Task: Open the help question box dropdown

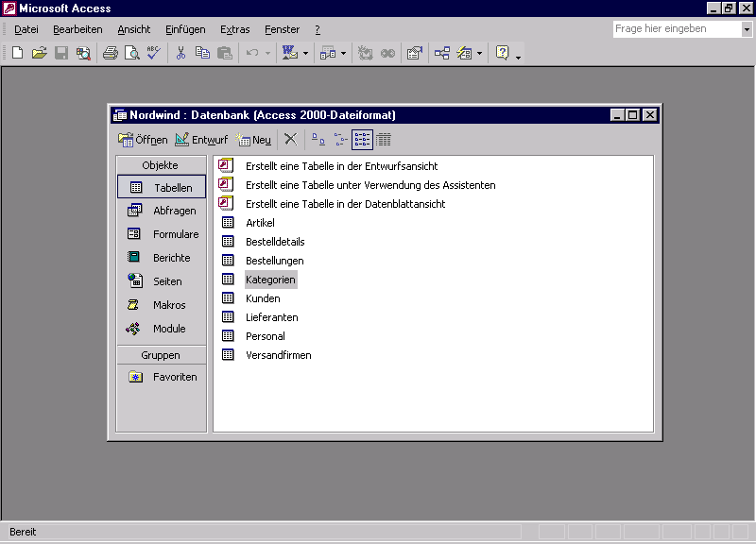Action: [747, 29]
